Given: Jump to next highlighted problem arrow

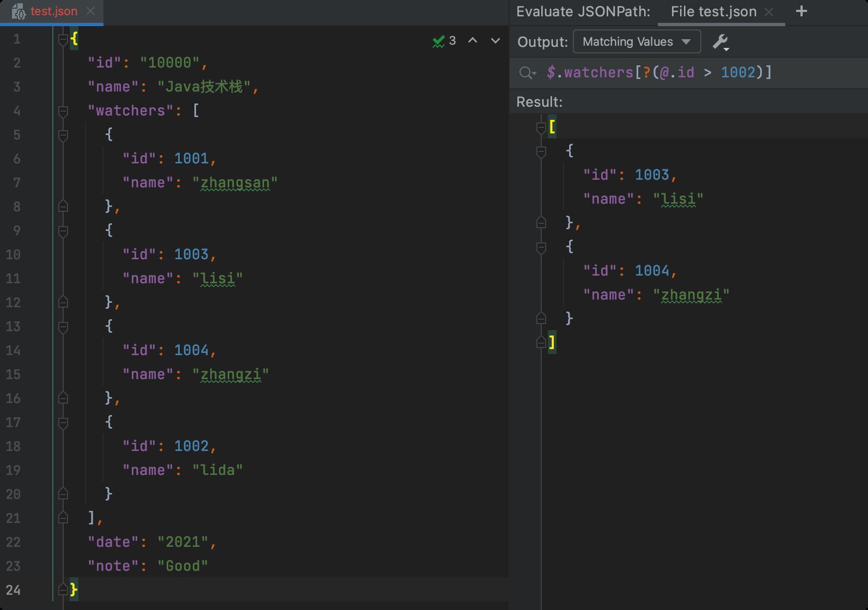Looking at the screenshot, I should (x=495, y=41).
